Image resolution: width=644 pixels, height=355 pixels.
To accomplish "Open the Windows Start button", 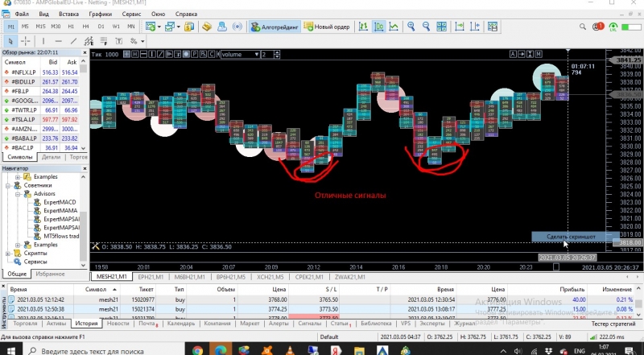I will point(10,350).
